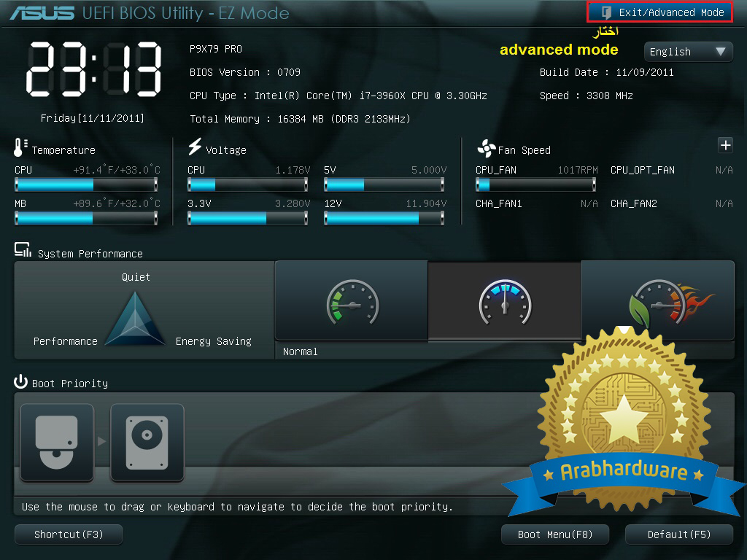Click the Fan Speed fan icon
Image resolution: width=747 pixels, height=560 pixels.
(x=486, y=149)
